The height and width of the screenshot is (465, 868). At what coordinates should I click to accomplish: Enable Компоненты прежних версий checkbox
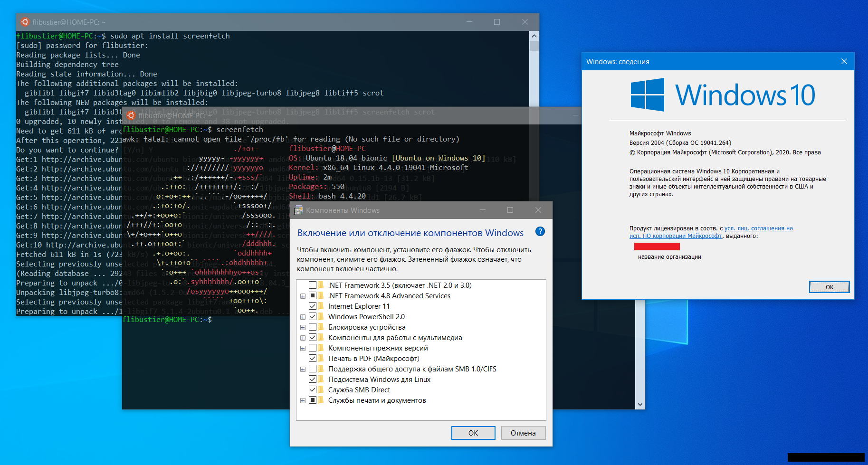(313, 348)
